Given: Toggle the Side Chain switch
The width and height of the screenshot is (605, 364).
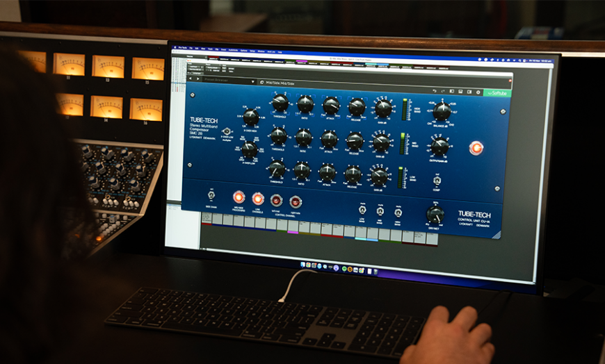Looking at the screenshot, I should (210, 195).
